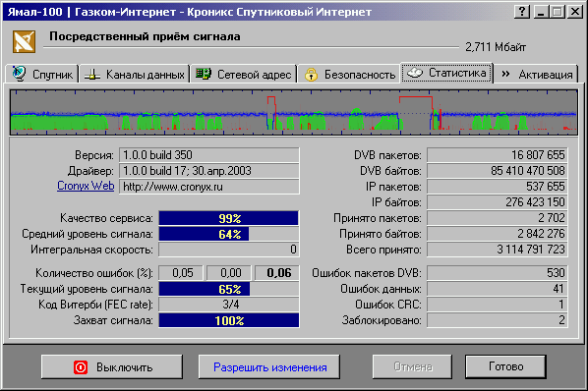Click the Ошибок пакетов DVB value 530

coord(498,273)
